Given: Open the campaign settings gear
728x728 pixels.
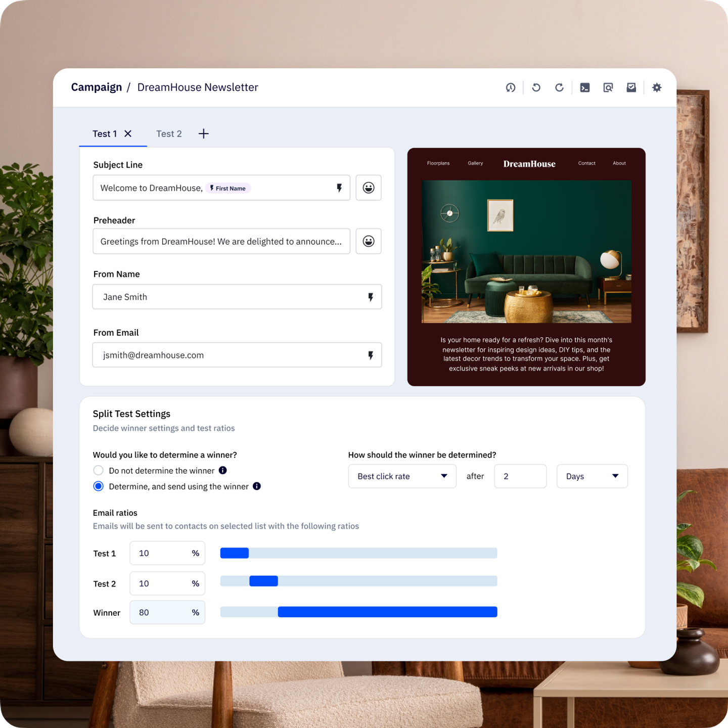Looking at the screenshot, I should pyautogui.click(x=657, y=87).
